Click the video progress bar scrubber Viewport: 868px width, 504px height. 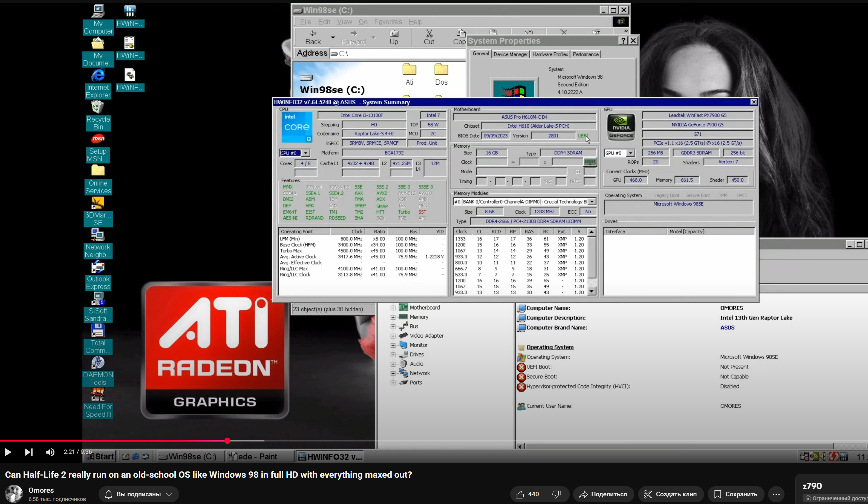[227, 440]
